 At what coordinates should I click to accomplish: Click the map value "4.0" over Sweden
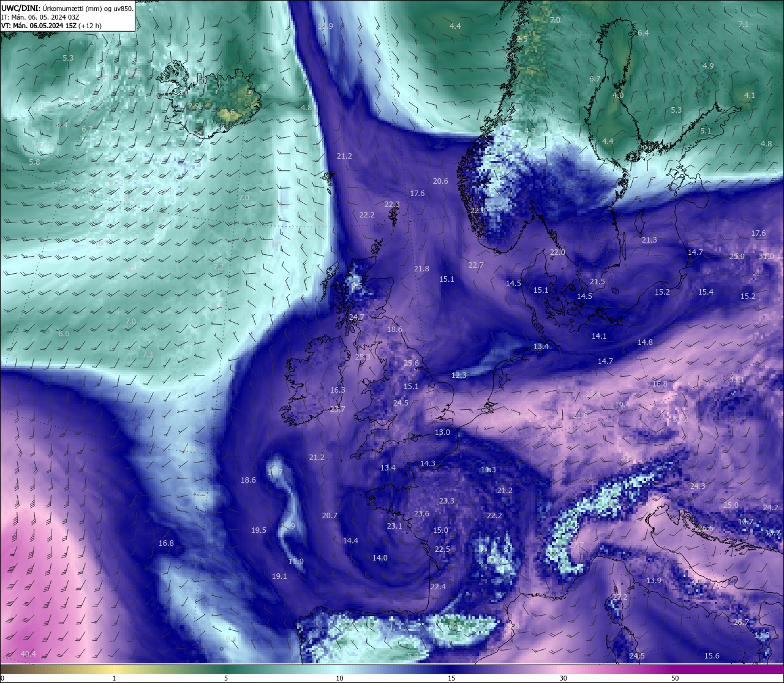point(618,95)
